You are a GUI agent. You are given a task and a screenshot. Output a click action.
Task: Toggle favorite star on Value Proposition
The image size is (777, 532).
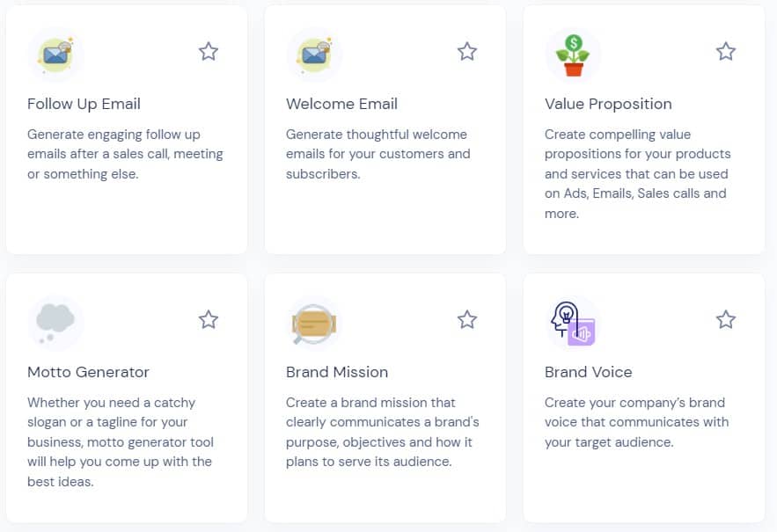(726, 52)
